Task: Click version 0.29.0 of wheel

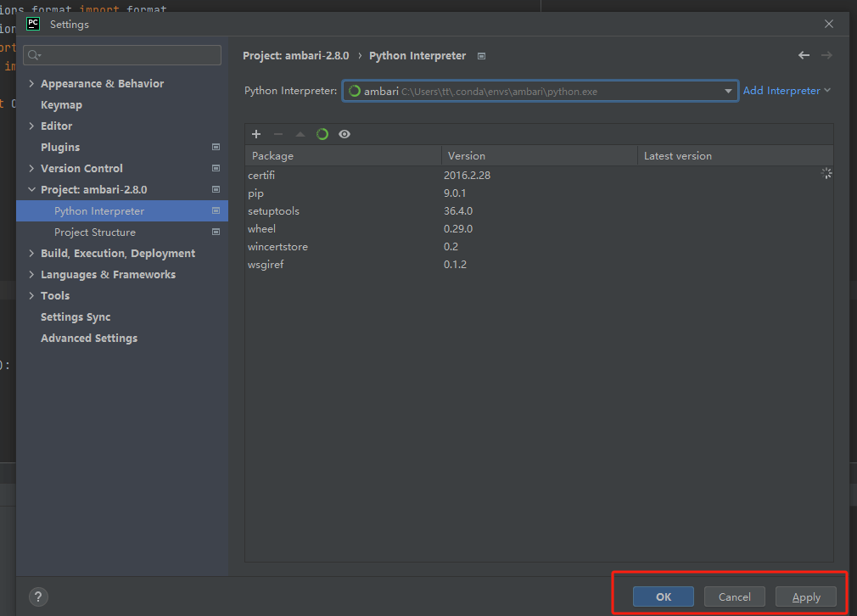Action: [458, 229]
